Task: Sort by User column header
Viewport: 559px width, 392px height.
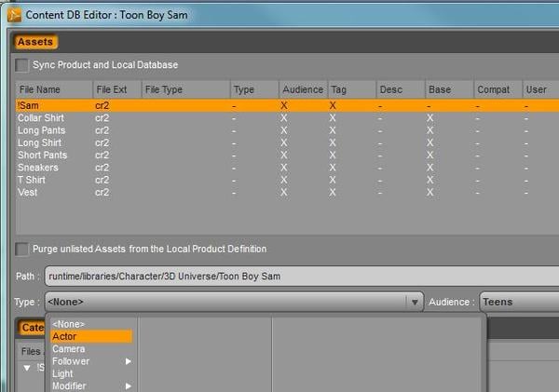Action: tap(540, 89)
